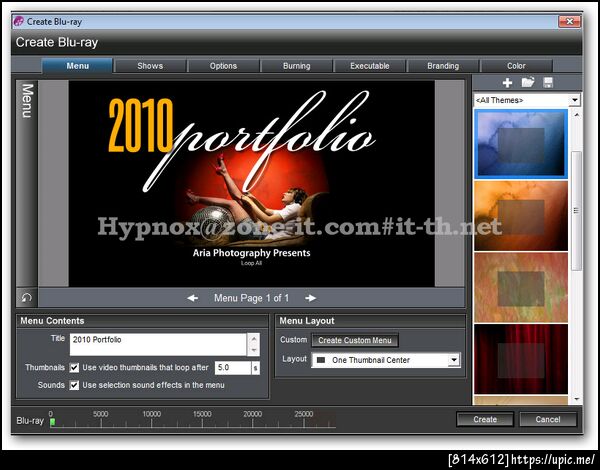The width and height of the screenshot is (600, 470).
Task: Close the Create Blu-ray window
Action: click(x=569, y=21)
